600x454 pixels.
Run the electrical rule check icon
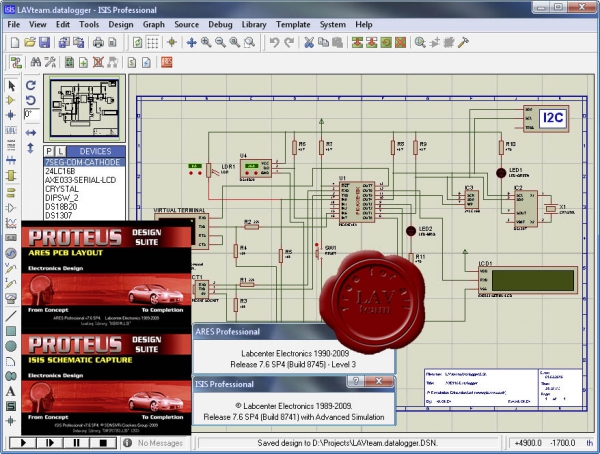pos(146,62)
